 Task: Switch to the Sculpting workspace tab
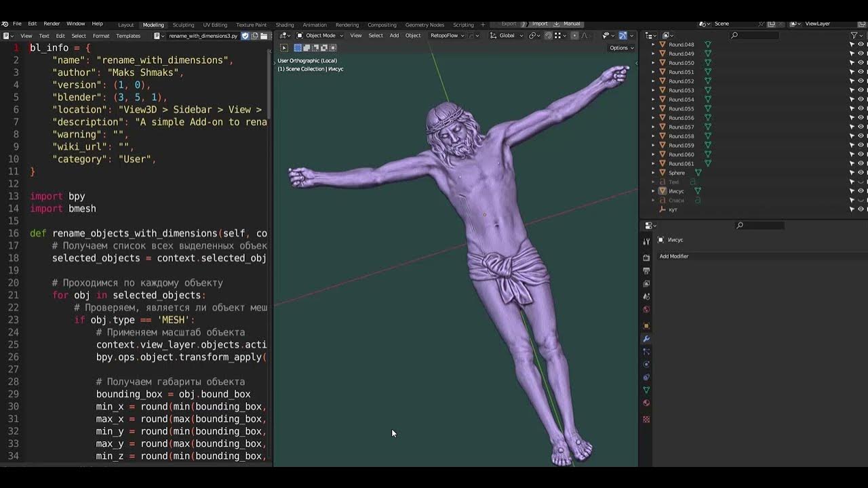coord(183,25)
